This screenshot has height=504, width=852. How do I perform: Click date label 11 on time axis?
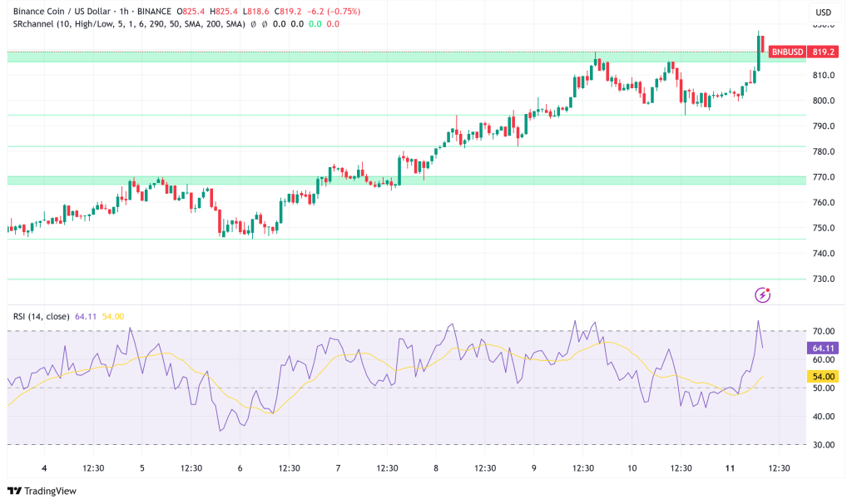click(x=730, y=468)
